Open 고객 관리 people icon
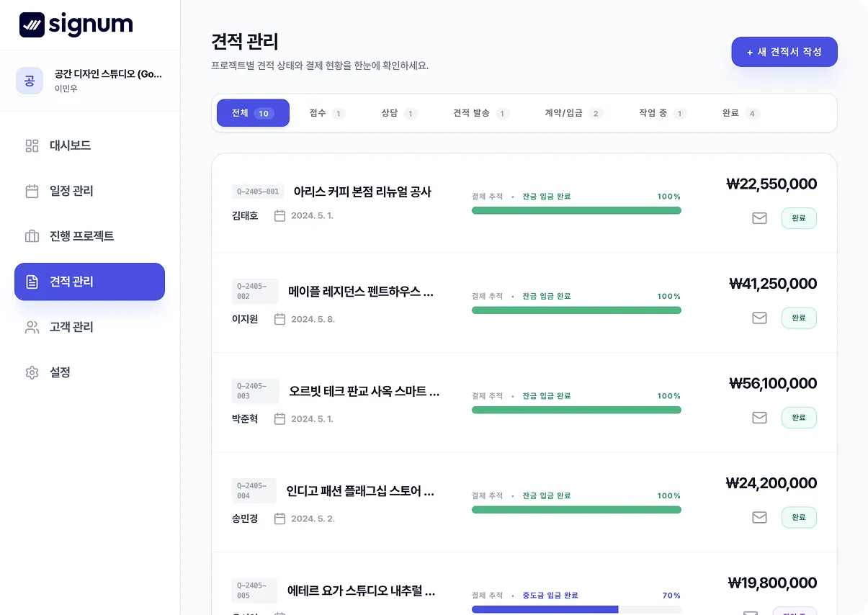This screenshot has height=615, width=868. 32,328
